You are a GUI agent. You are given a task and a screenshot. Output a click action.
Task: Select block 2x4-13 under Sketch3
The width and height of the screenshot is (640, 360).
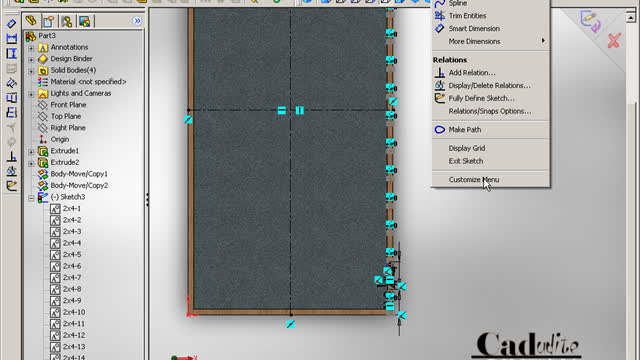point(73,347)
